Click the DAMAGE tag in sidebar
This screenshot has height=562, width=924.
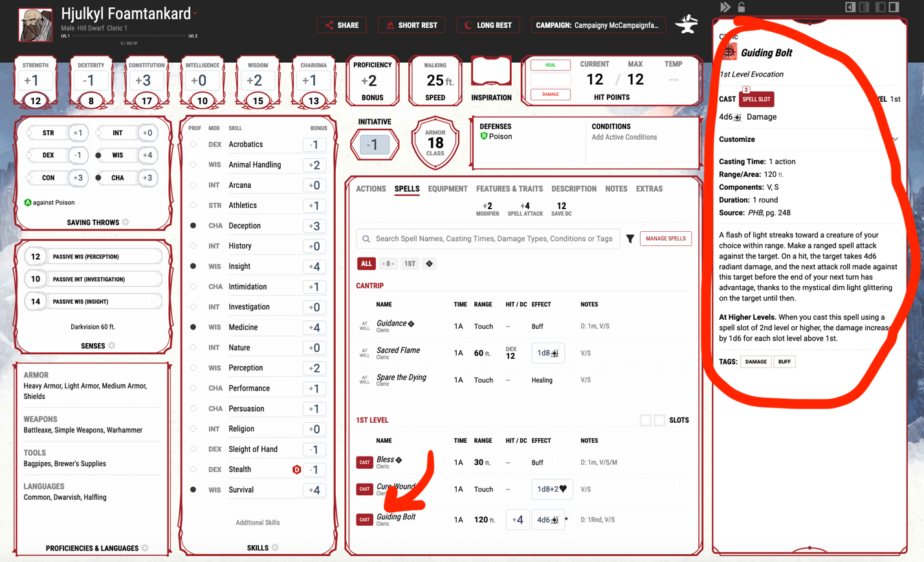coord(756,362)
